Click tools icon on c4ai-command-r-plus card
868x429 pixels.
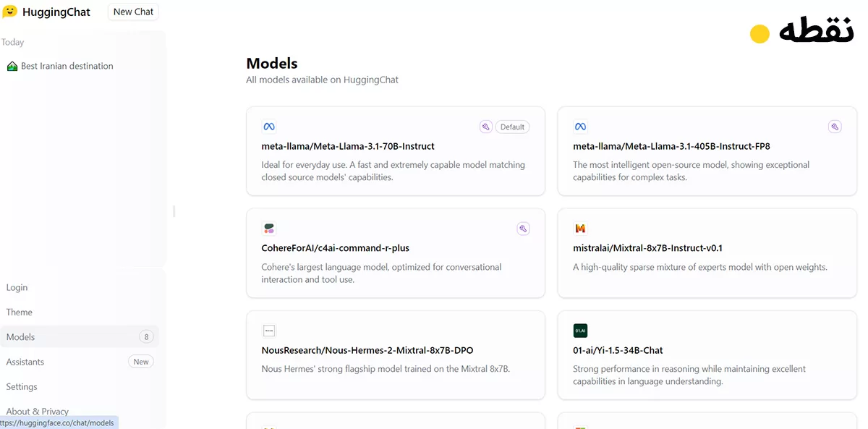point(523,229)
